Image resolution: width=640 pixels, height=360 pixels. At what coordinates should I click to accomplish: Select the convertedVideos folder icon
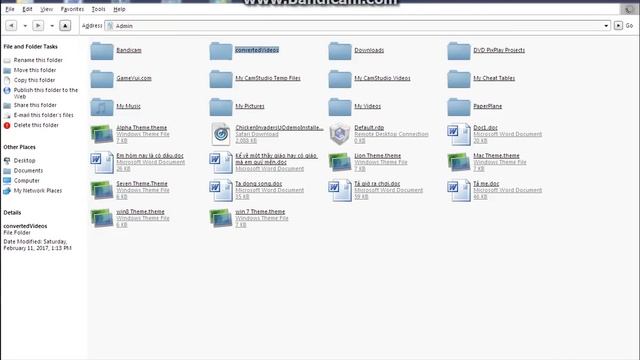[221, 51]
